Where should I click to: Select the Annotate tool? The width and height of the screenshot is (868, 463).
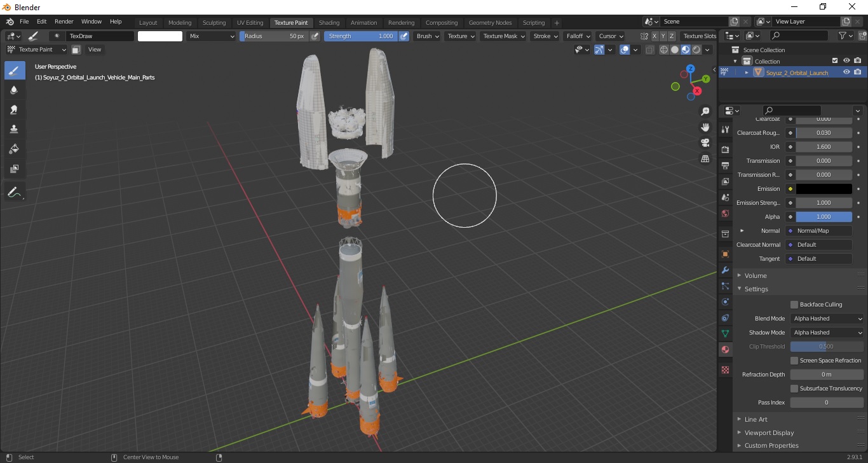[15, 191]
